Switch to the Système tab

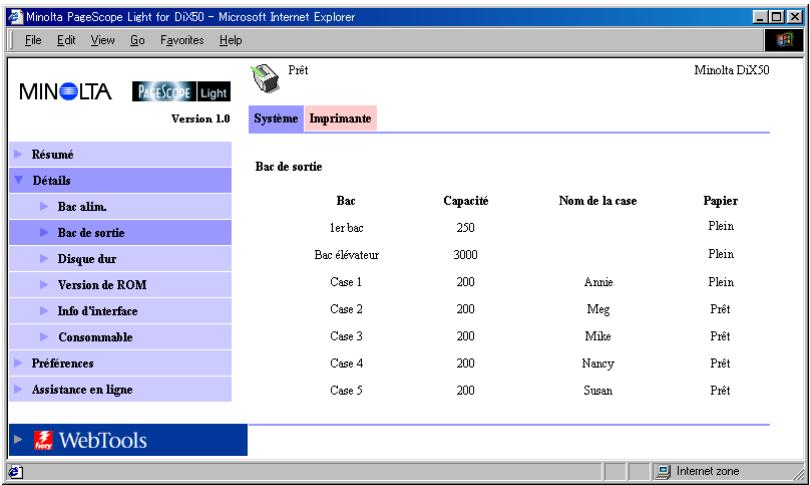coord(276,118)
